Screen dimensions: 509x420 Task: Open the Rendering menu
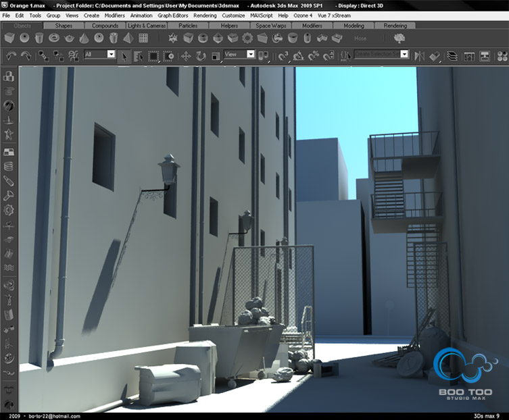[205, 16]
